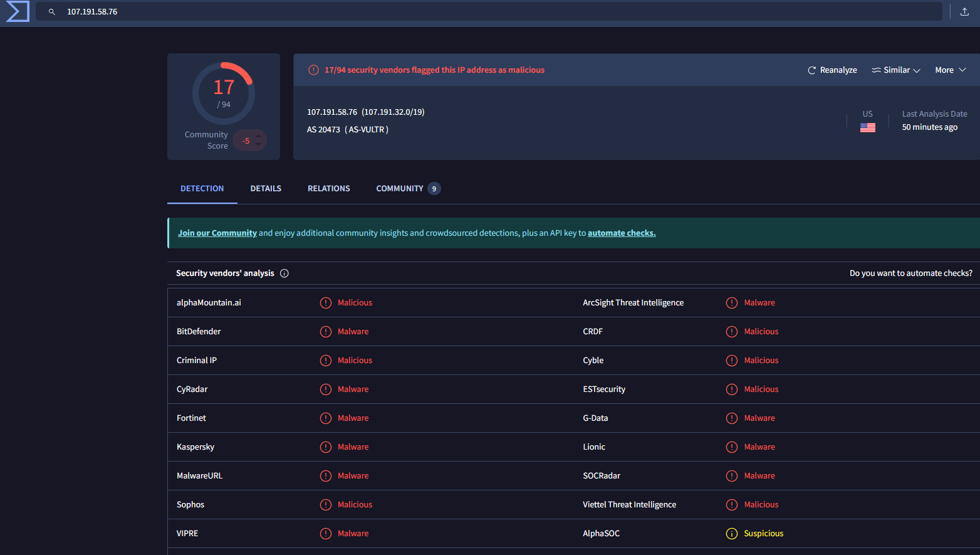Viewport: 980px width, 555px height.
Task: Click Do you want to automate checks?
Action: point(911,273)
